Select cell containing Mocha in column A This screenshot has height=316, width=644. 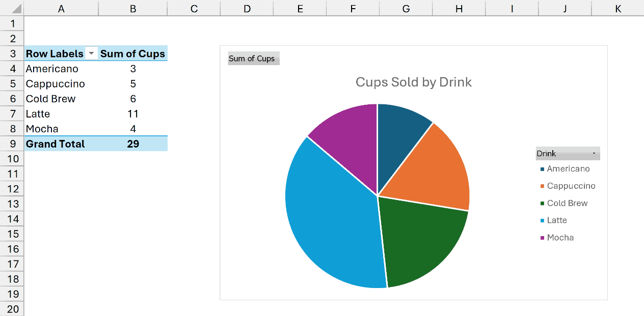(61, 129)
